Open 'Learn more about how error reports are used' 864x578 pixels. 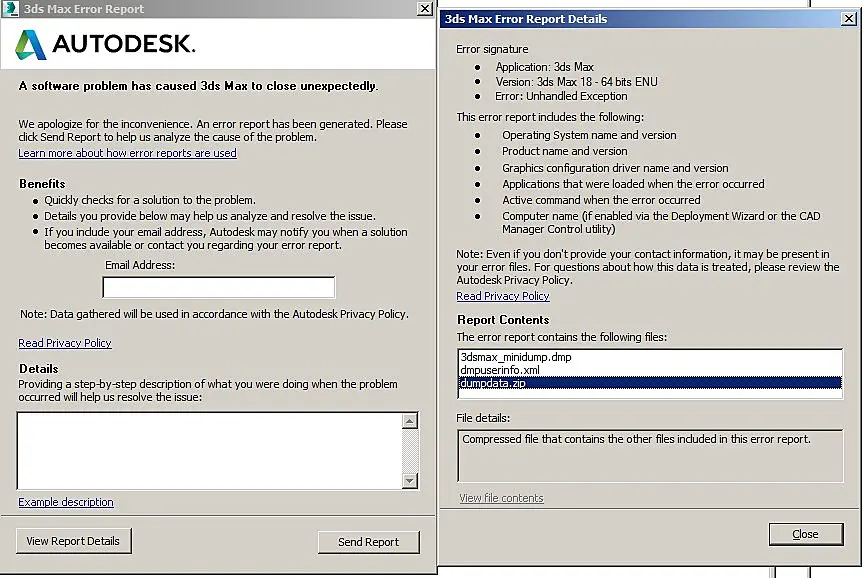coord(127,153)
